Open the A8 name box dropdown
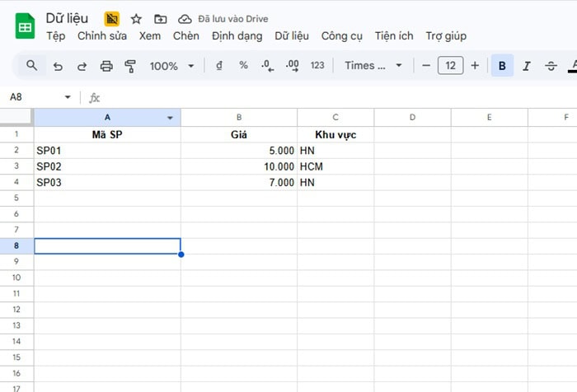Viewport: 577px width, 392px height. pyautogui.click(x=68, y=97)
